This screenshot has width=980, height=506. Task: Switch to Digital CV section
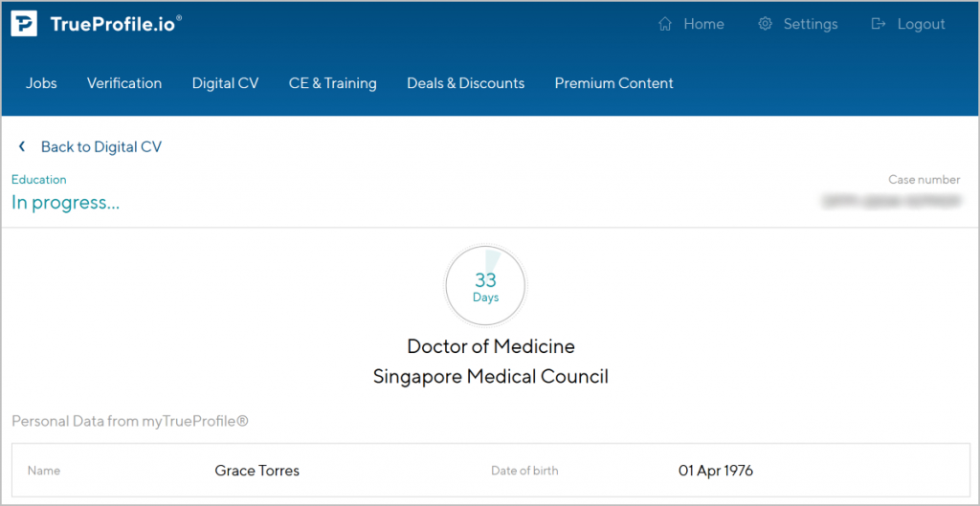(225, 83)
